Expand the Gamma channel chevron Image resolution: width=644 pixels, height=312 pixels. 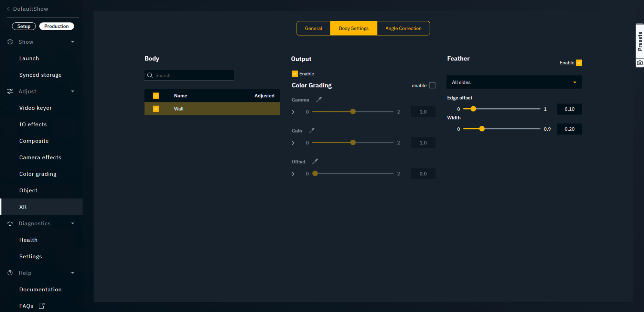point(293,112)
